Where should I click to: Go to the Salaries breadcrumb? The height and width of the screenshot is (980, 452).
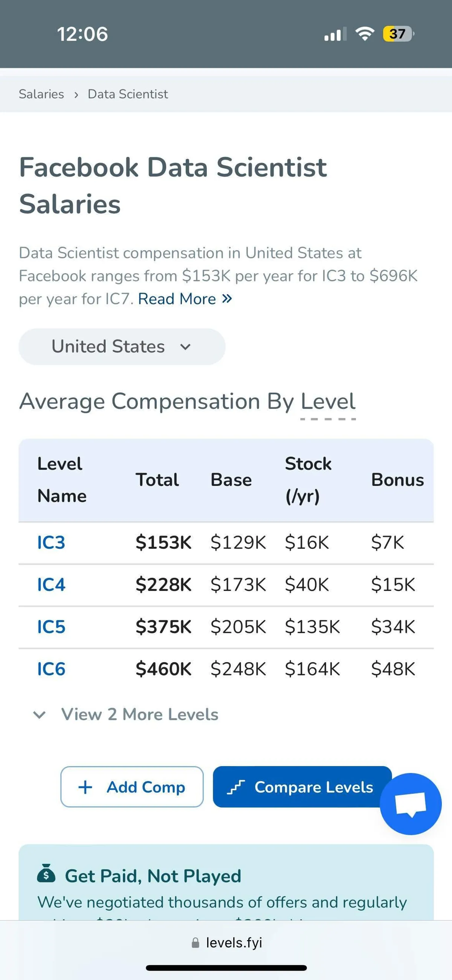(x=41, y=94)
